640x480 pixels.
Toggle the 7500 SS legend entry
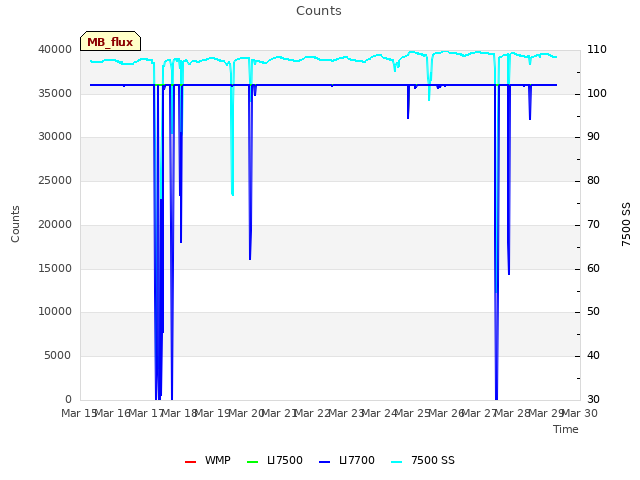coord(422,460)
